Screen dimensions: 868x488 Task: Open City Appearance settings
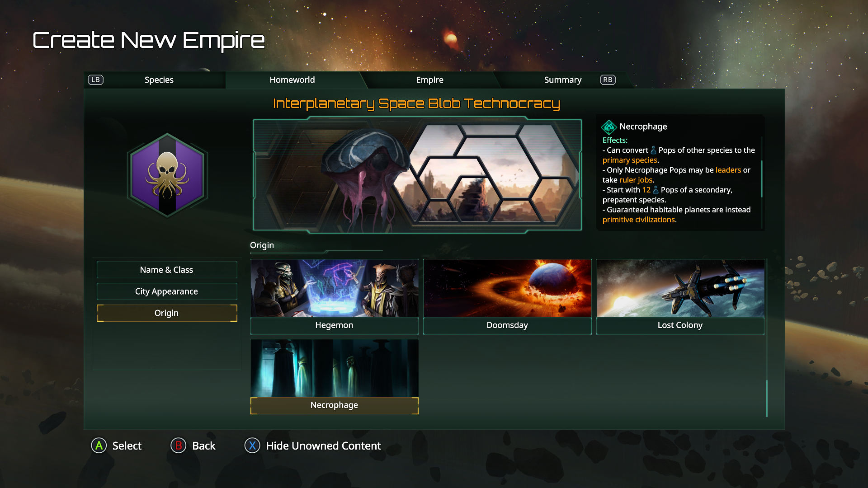pos(166,291)
